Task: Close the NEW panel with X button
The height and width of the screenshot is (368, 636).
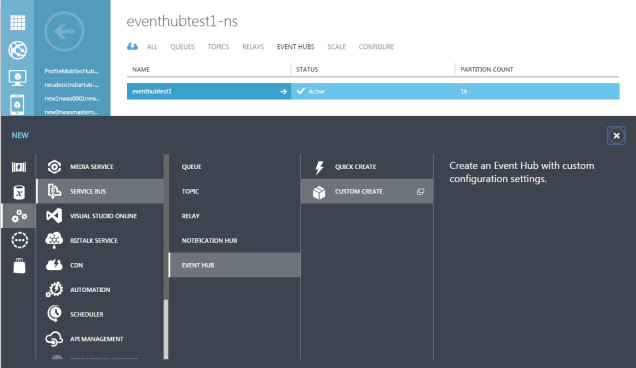Action: (x=616, y=136)
